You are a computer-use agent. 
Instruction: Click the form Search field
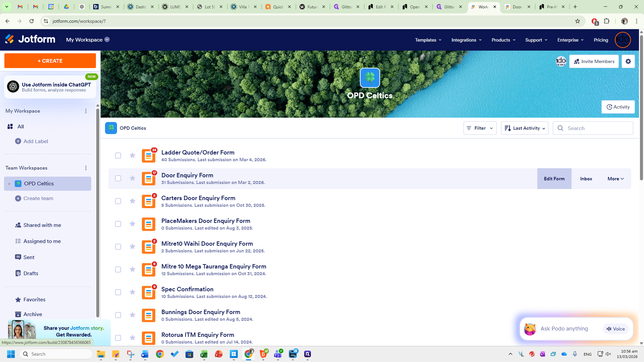(593, 128)
